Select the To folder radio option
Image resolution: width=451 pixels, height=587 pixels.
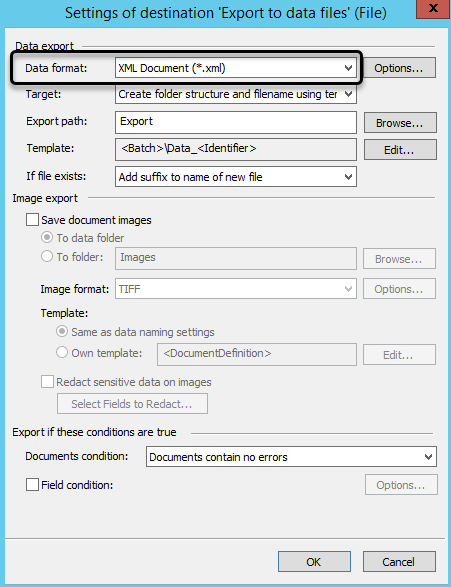pos(47,256)
